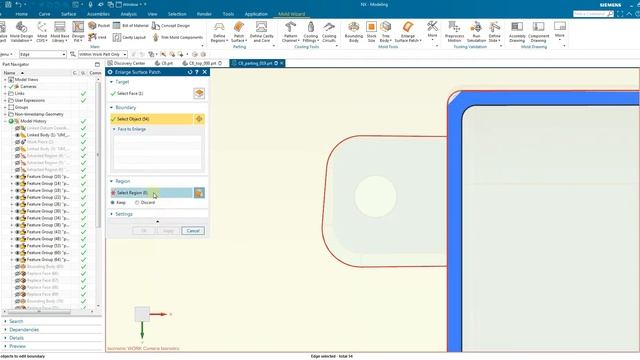Collapse the Boundary section
Viewport: 640px width, 360px height.
point(111,107)
